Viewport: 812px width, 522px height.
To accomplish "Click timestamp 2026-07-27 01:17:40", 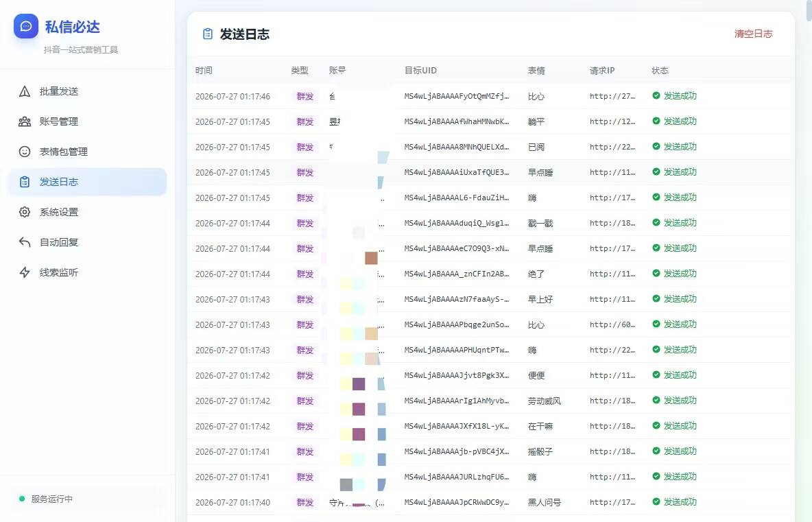I will (x=232, y=502).
